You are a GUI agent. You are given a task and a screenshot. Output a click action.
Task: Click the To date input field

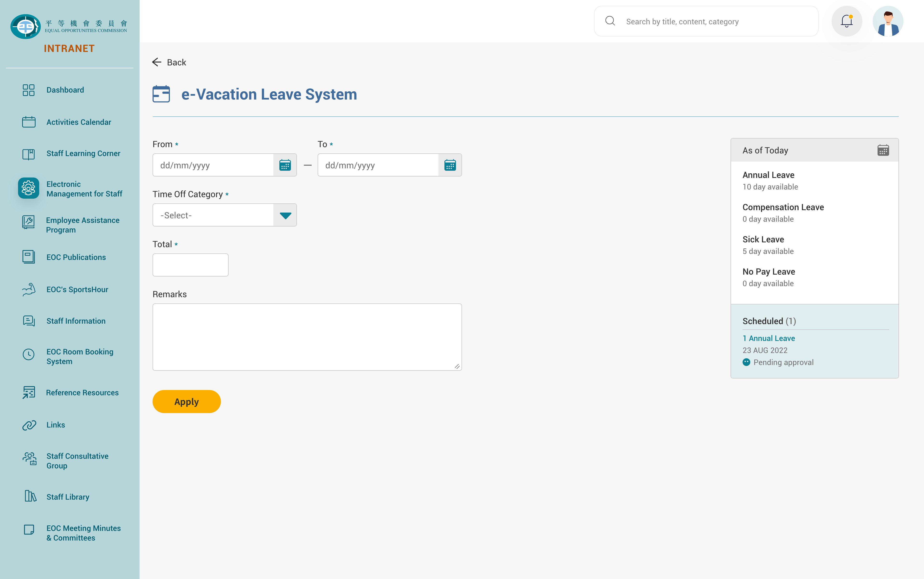[378, 165]
